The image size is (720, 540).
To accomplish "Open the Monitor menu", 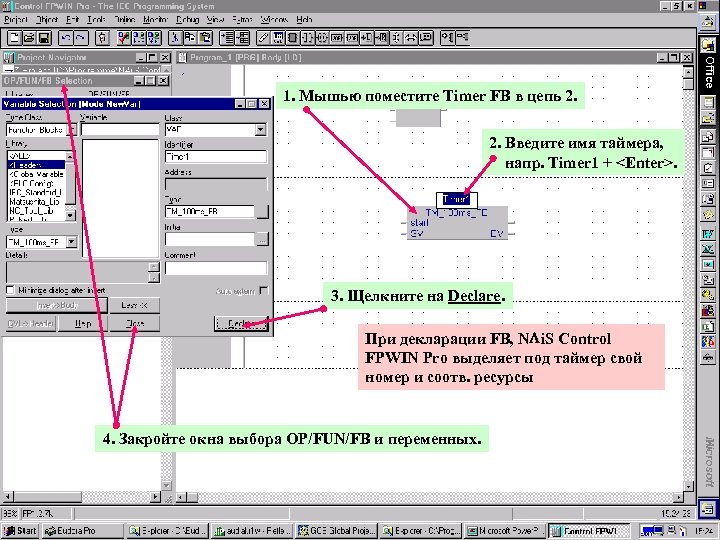I will [155, 19].
